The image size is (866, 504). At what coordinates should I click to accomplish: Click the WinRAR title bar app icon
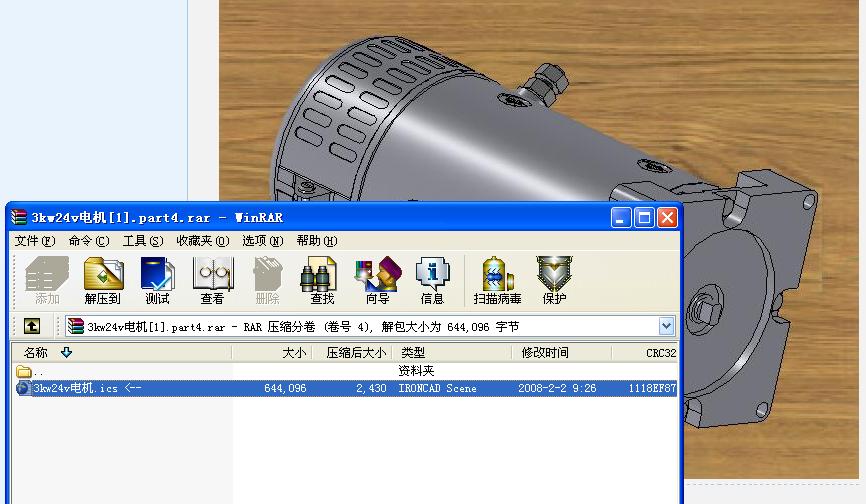19,217
